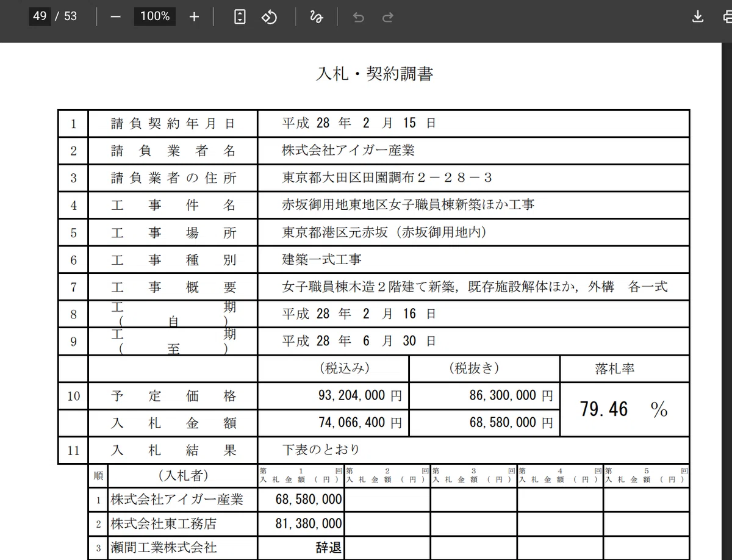Image resolution: width=732 pixels, height=560 pixels.
Task: Select the start date 平成 28 年 2 月 16 日
Action: point(359,314)
